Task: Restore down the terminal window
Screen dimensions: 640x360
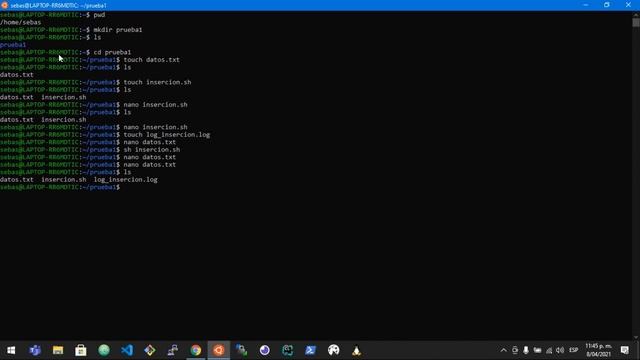Action: tap(607, 5)
